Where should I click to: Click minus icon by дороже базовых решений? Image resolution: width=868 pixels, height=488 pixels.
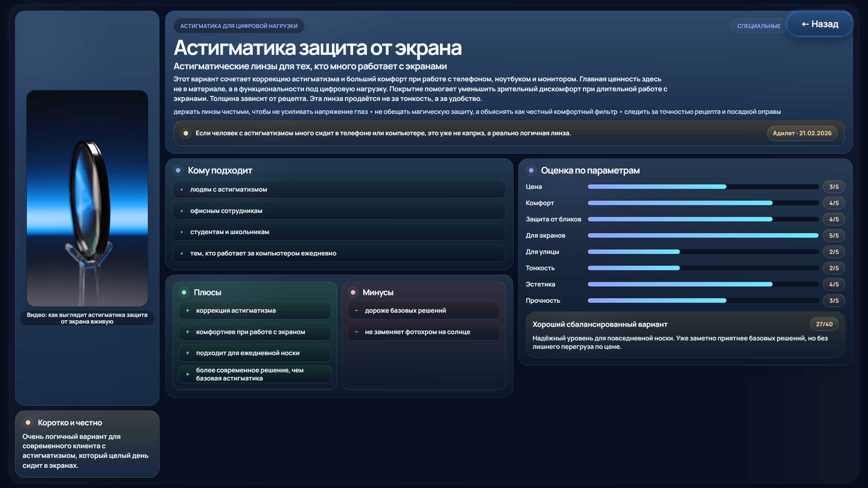357,311
